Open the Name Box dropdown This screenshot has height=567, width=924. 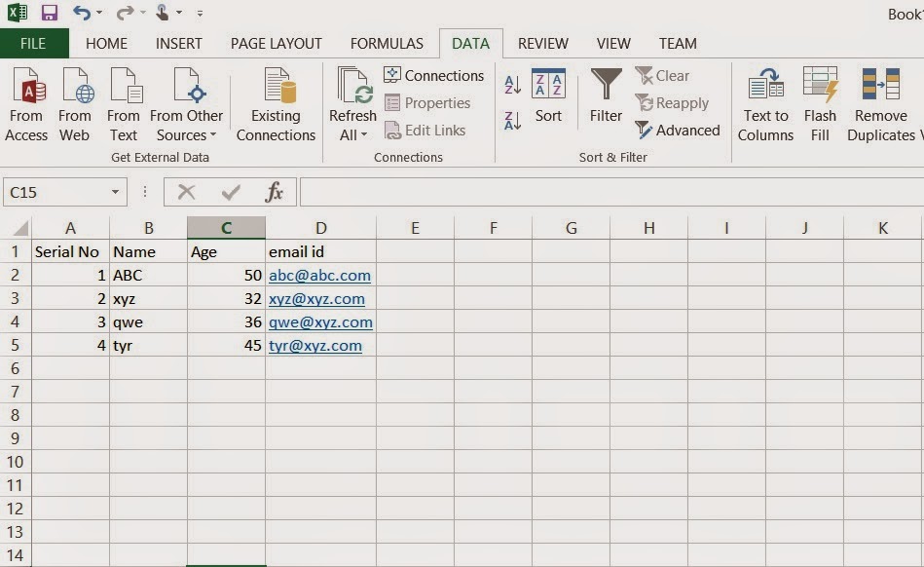point(115,192)
